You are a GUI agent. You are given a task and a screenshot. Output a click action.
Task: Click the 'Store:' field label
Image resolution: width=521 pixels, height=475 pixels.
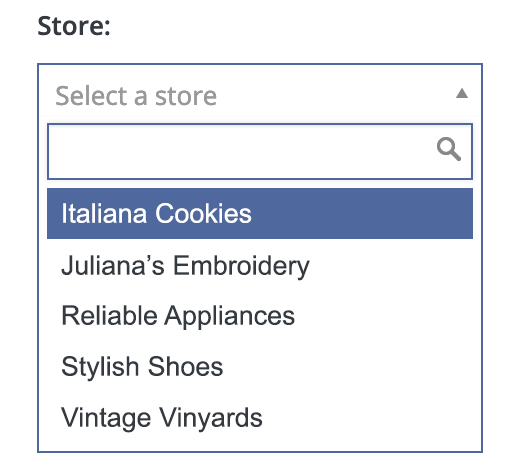point(74,26)
